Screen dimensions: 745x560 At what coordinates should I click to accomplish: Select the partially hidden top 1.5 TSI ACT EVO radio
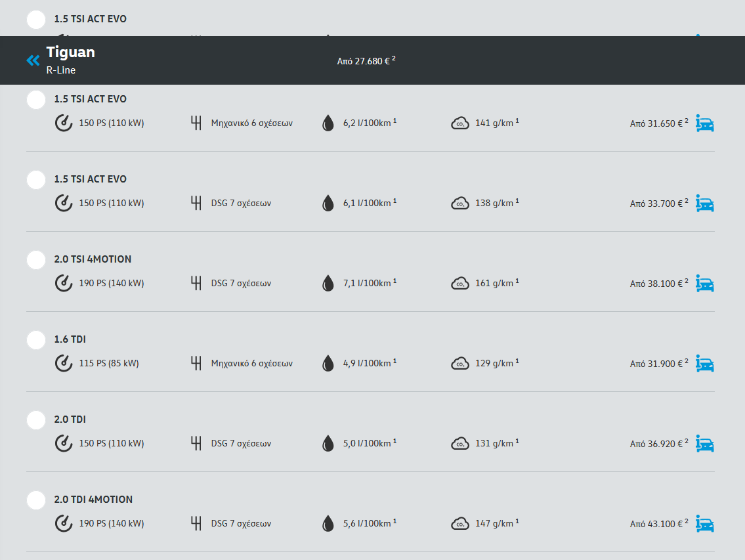tap(36, 20)
